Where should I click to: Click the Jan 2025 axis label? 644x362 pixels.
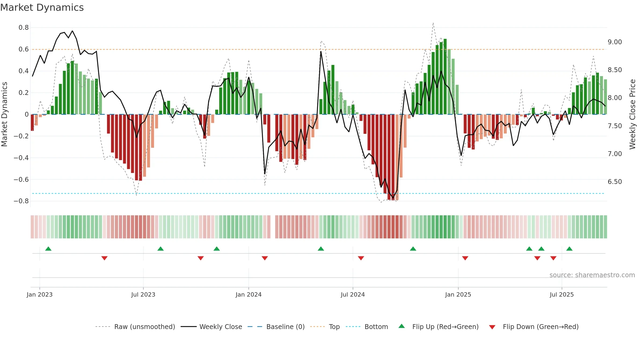point(458,294)
